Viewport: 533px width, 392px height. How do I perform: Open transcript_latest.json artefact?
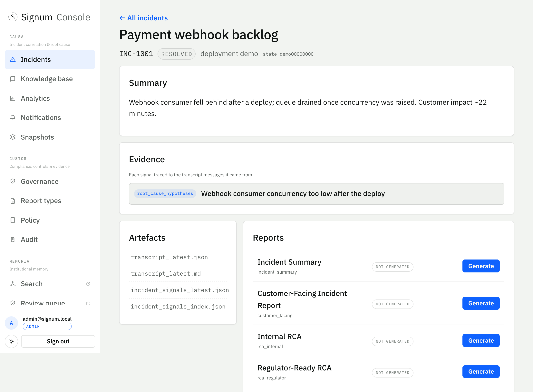(169, 257)
